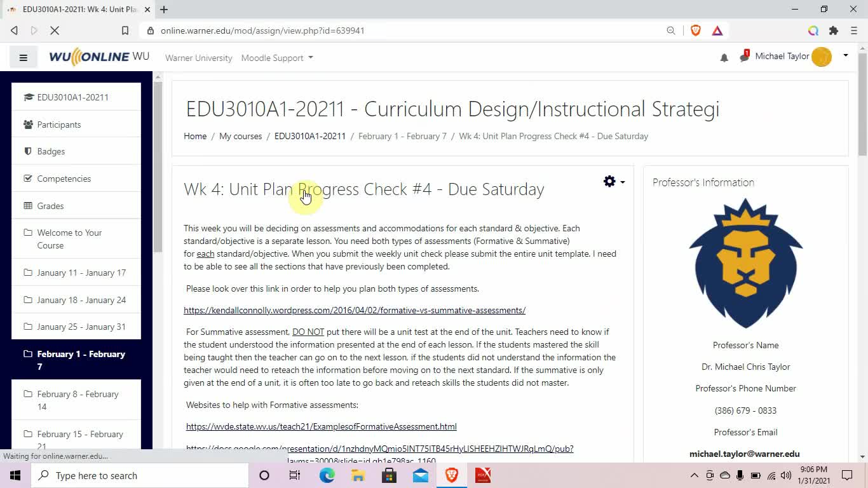This screenshot has height=488, width=868.
Task: Open a new browser tab with plus
Action: (164, 10)
